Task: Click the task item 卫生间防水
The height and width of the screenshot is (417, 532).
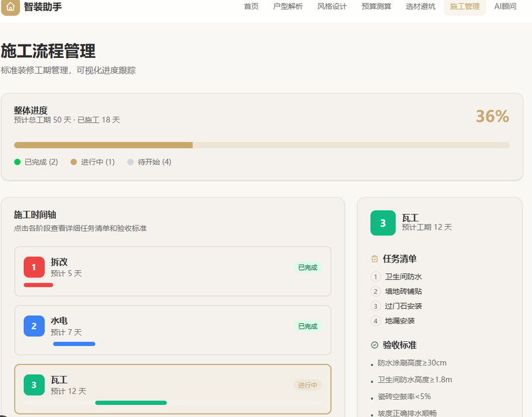Action: pos(403,277)
